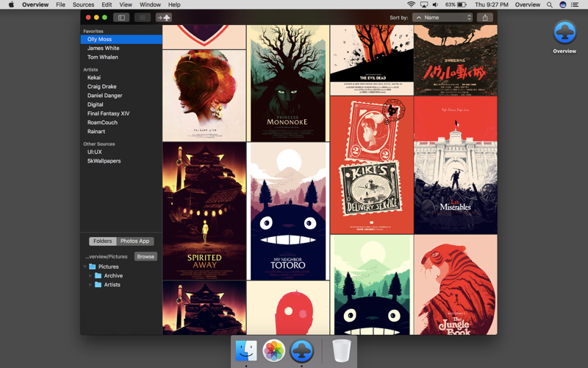Select Final Fantasy XIV source
Screen dimensions: 588x368
tap(121, 113)
